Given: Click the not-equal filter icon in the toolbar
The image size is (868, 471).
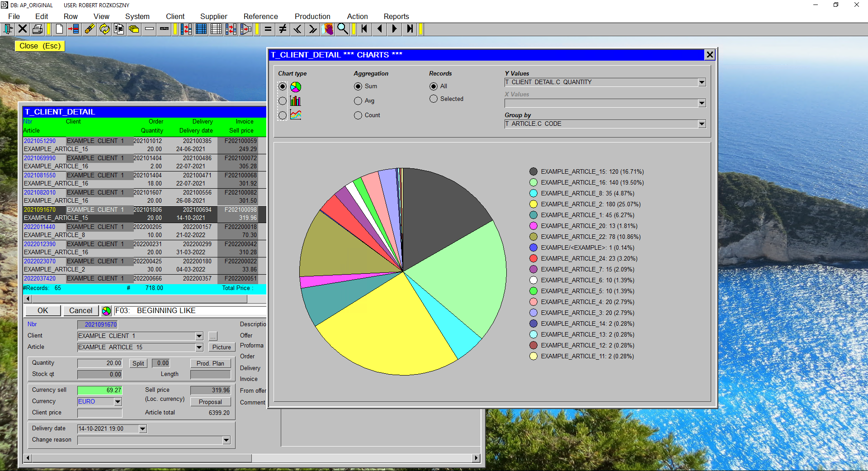Looking at the screenshot, I should coord(282,29).
